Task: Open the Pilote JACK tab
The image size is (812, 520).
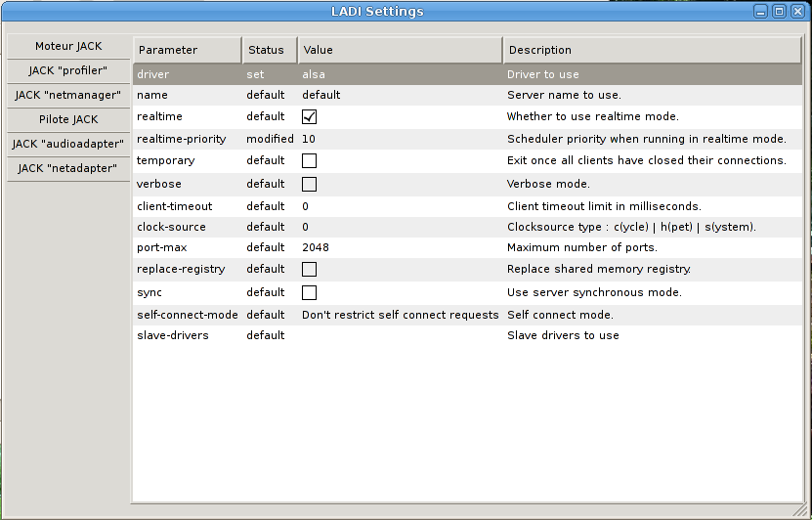Action: click(x=68, y=119)
